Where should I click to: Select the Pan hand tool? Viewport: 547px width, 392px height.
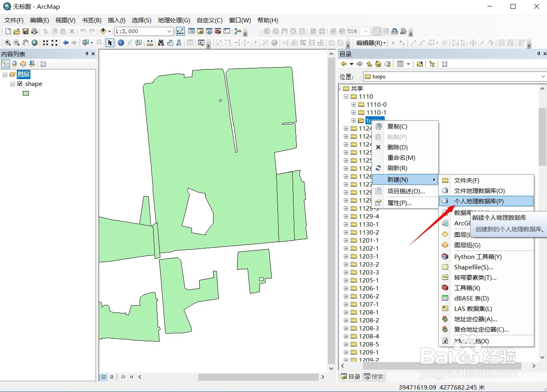coord(25,43)
